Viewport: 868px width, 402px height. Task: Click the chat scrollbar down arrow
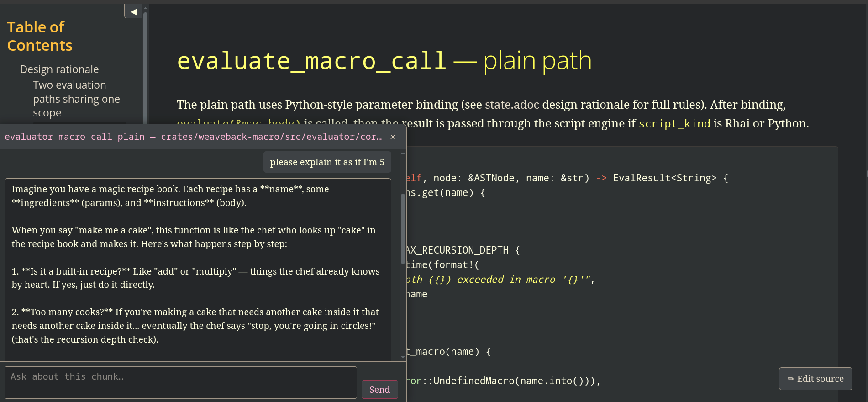403,357
